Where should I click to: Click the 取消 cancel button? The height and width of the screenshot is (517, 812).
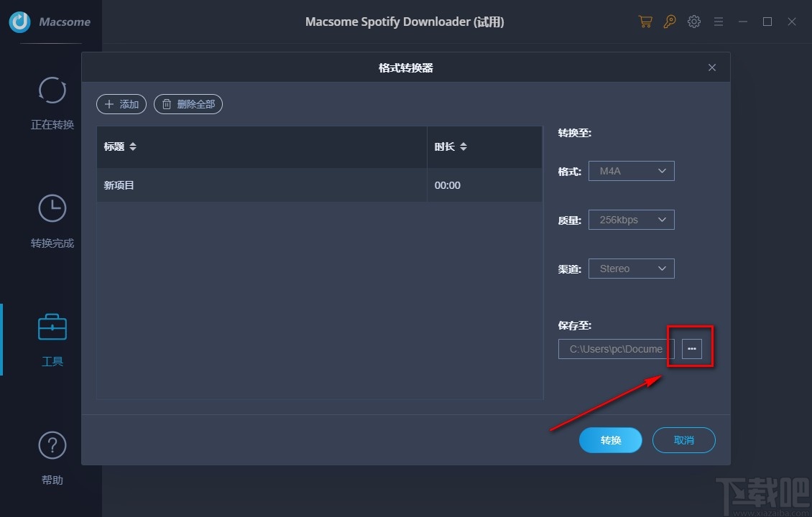click(x=683, y=439)
